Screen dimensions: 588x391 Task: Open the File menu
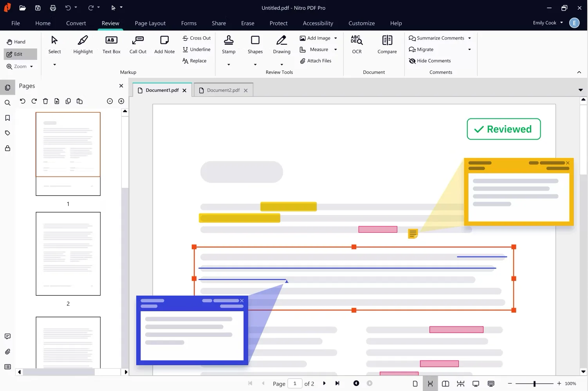click(x=16, y=23)
